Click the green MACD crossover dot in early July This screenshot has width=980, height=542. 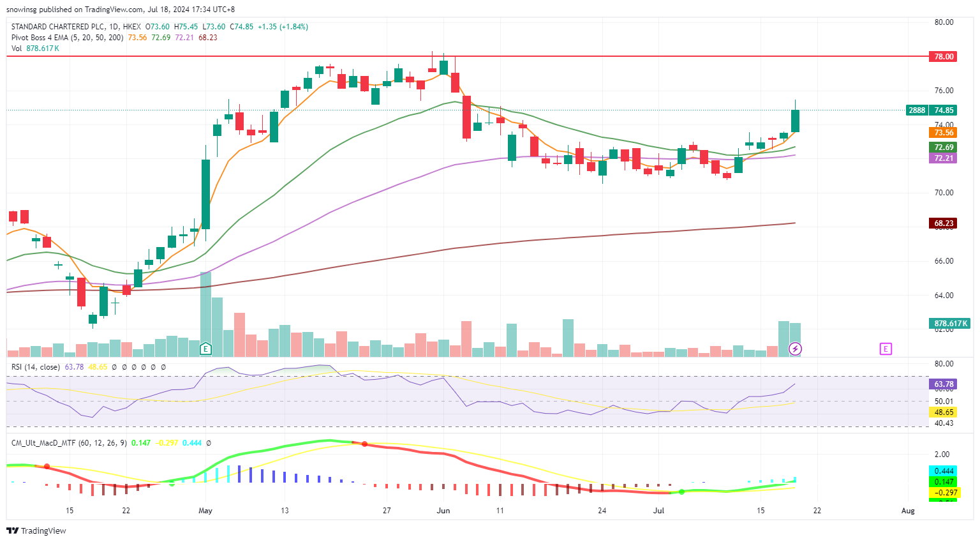point(681,492)
